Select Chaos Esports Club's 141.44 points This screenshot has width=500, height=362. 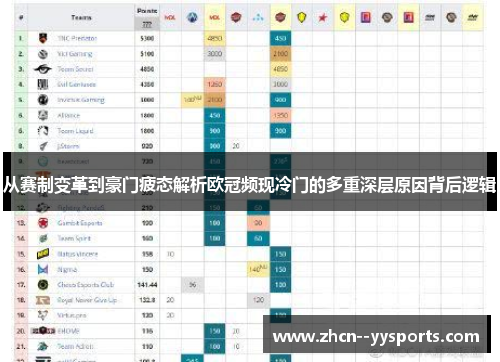click(147, 285)
